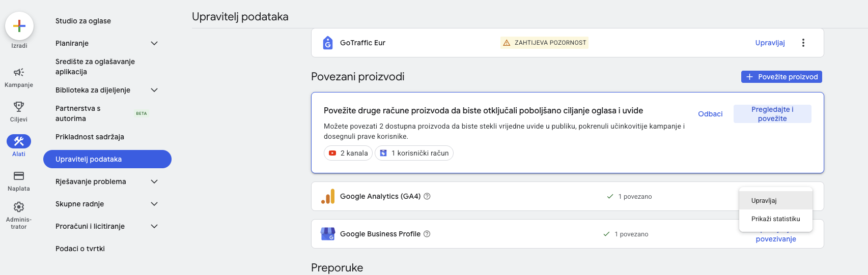Click the Povežite proizvod button
The width and height of the screenshot is (868, 275).
tap(781, 77)
